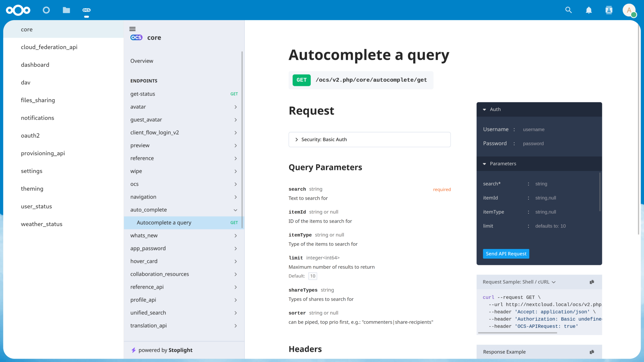Viewport: 644px width, 362px height.
Task: Select provisioning_api in the left sidebar
Action: 43,153
